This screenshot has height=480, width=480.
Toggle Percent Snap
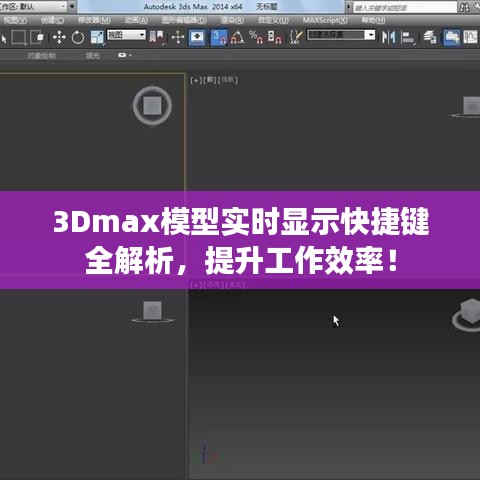pos(256,37)
